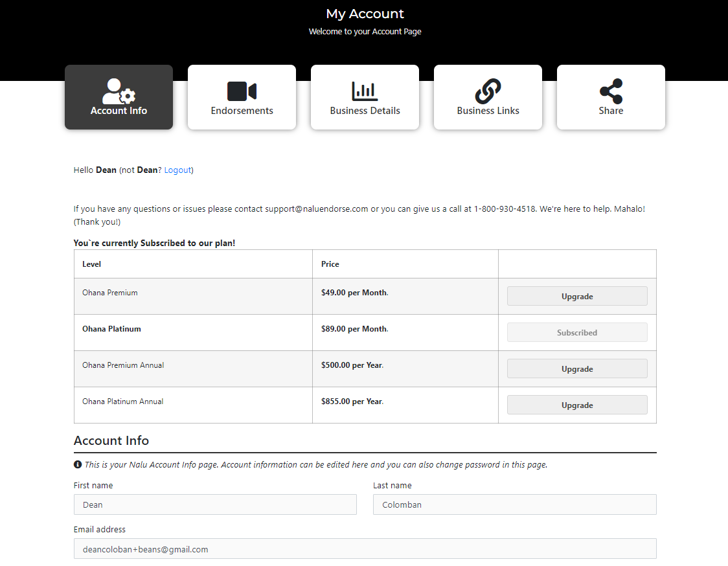Upgrade to Ohana Premium Annual plan
This screenshot has width=728, height=566.
577,368
